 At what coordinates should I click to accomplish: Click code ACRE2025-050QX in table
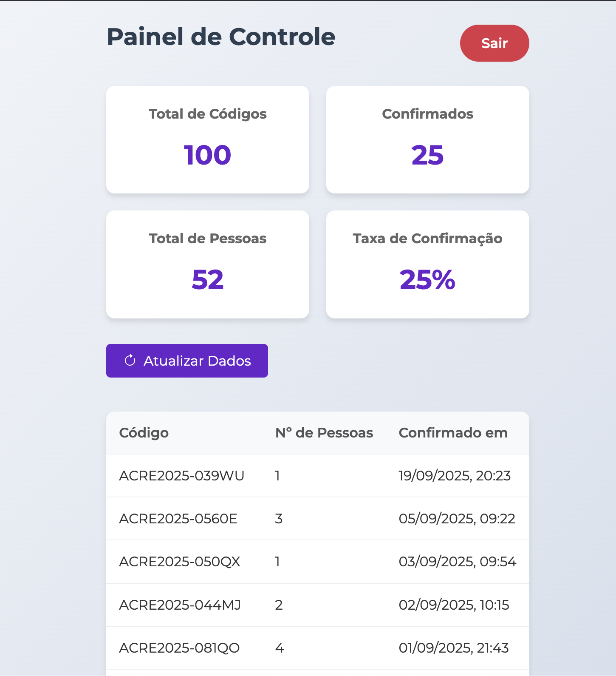point(180,562)
